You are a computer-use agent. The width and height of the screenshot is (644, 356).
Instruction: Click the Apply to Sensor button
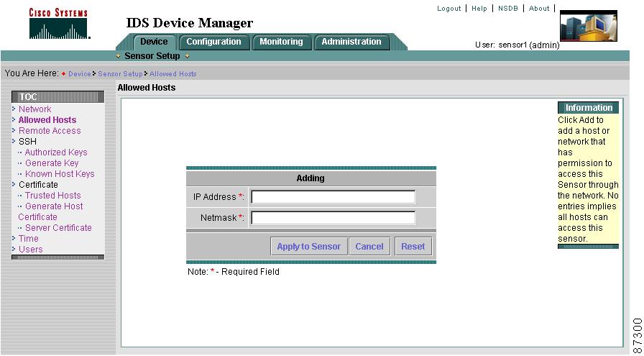309,246
